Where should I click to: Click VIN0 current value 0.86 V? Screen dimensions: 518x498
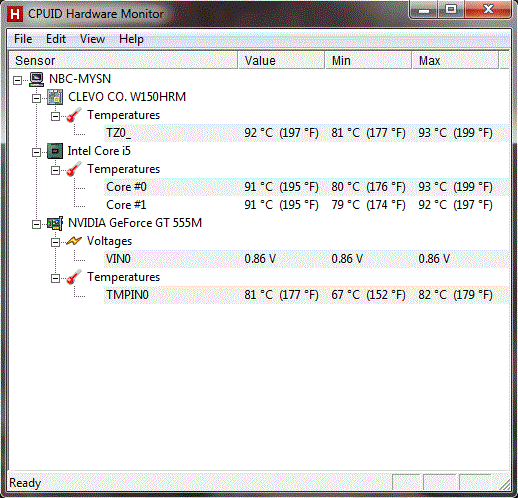260,259
